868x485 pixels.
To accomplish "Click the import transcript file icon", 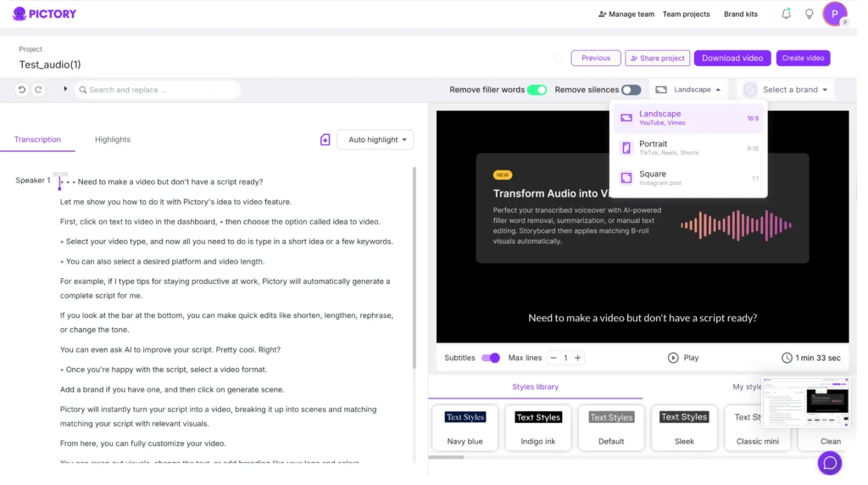I will (x=325, y=140).
